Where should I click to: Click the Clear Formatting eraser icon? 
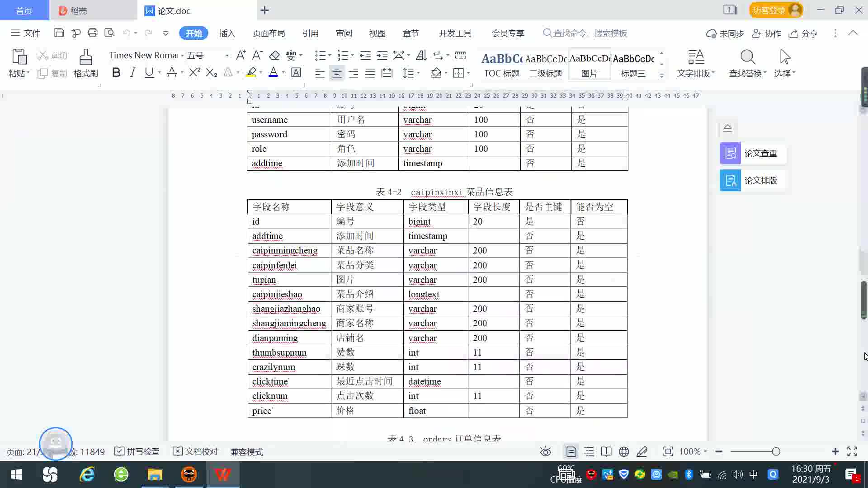pos(274,55)
